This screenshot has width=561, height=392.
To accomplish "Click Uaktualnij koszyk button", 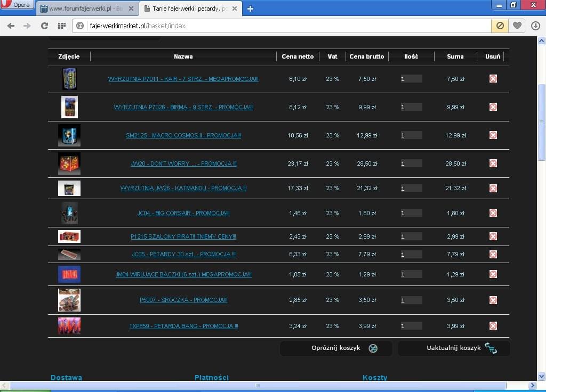I will click(454, 348).
